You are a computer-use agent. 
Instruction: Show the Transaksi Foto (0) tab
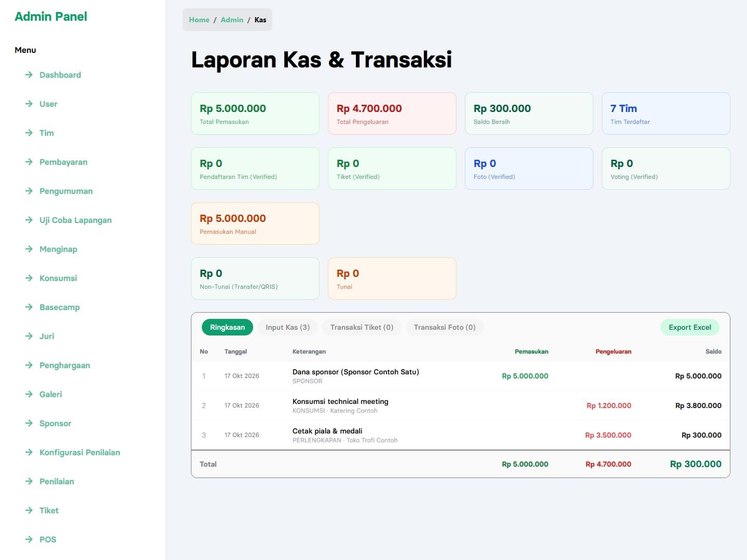[445, 327]
